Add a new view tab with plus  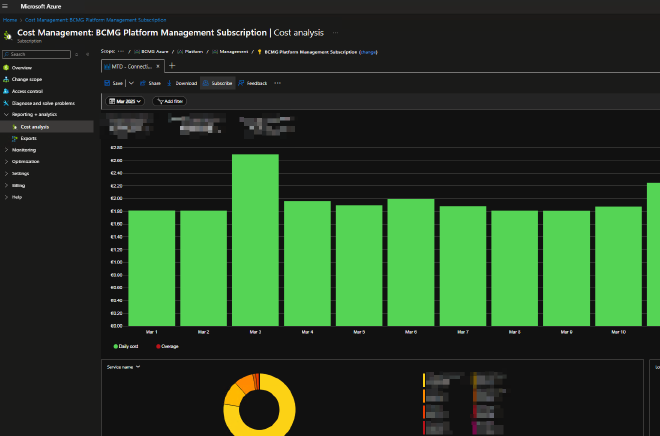click(171, 66)
